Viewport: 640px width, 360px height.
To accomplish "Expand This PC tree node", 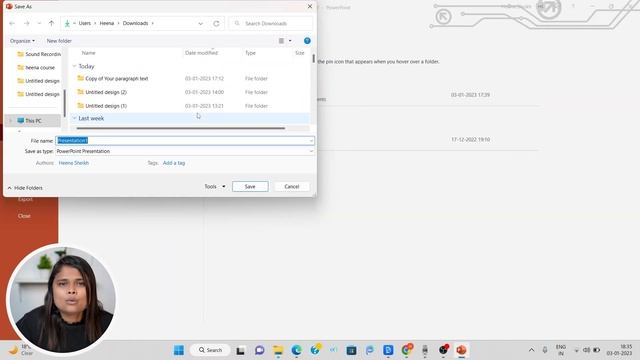I will (11, 121).
